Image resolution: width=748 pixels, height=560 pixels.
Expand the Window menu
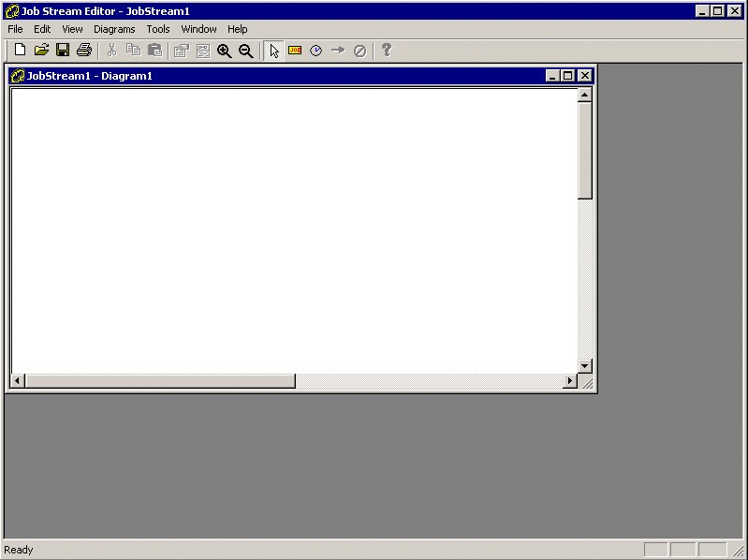(x=198, y=29)
